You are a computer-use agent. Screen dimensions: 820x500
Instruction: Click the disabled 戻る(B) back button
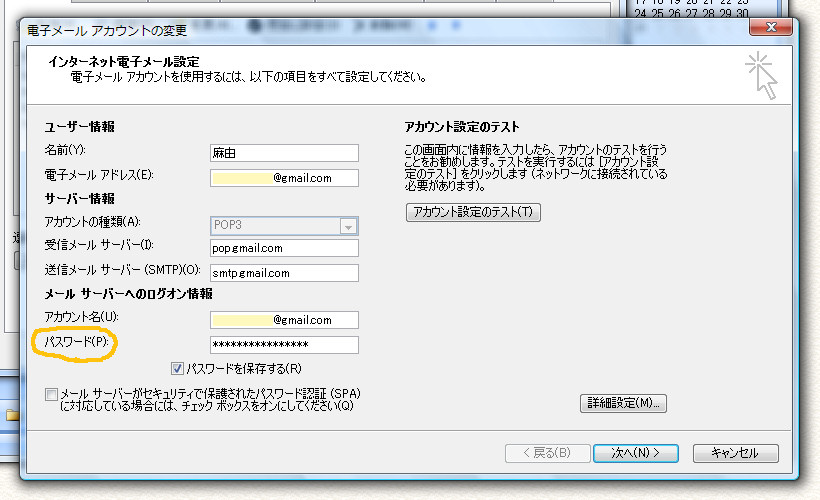[x=548, y=453]
